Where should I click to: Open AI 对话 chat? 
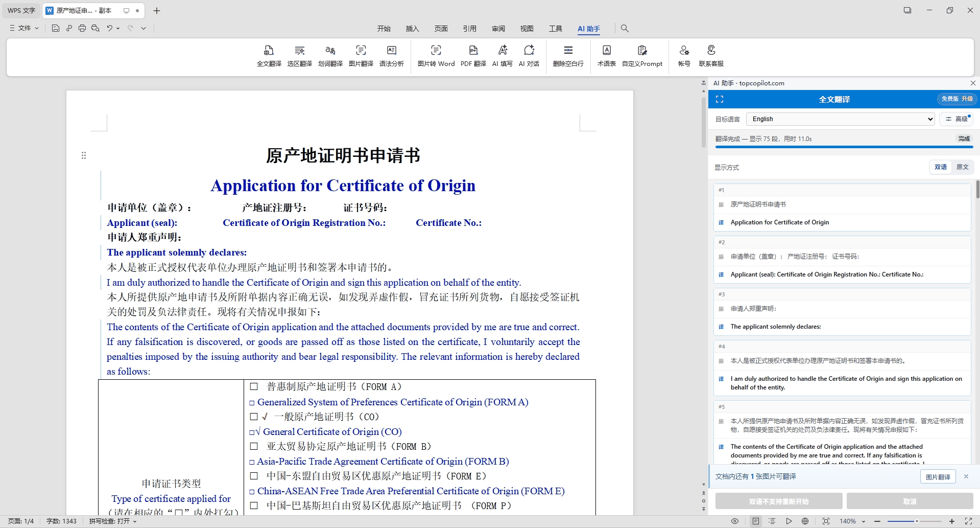pyautogui.click(x=529, y=56)
